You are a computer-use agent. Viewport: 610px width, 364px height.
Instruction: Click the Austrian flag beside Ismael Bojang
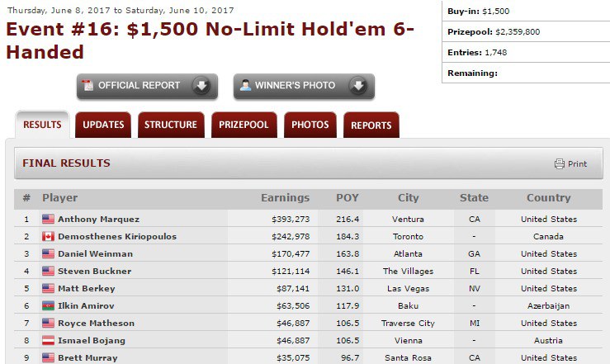(48, 341)
